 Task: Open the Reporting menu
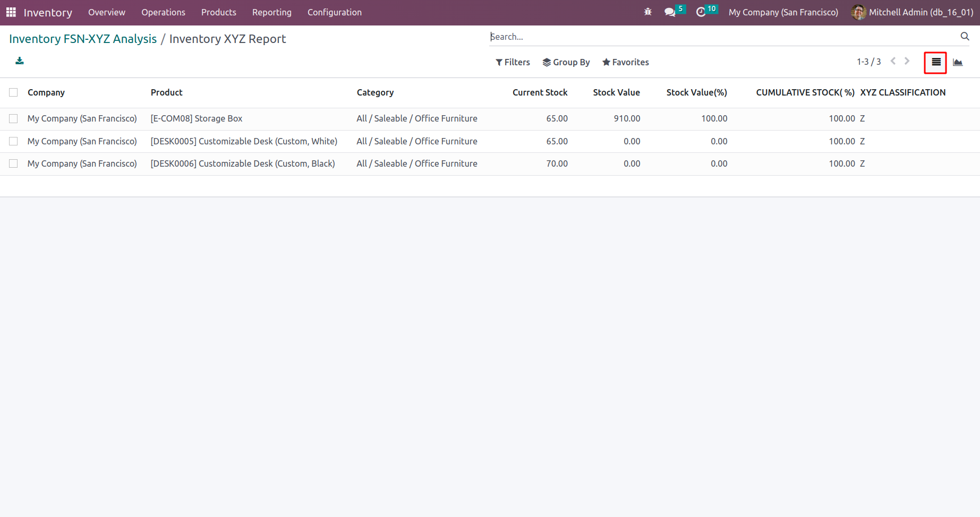pyautogui.click(x=272, y=12)
